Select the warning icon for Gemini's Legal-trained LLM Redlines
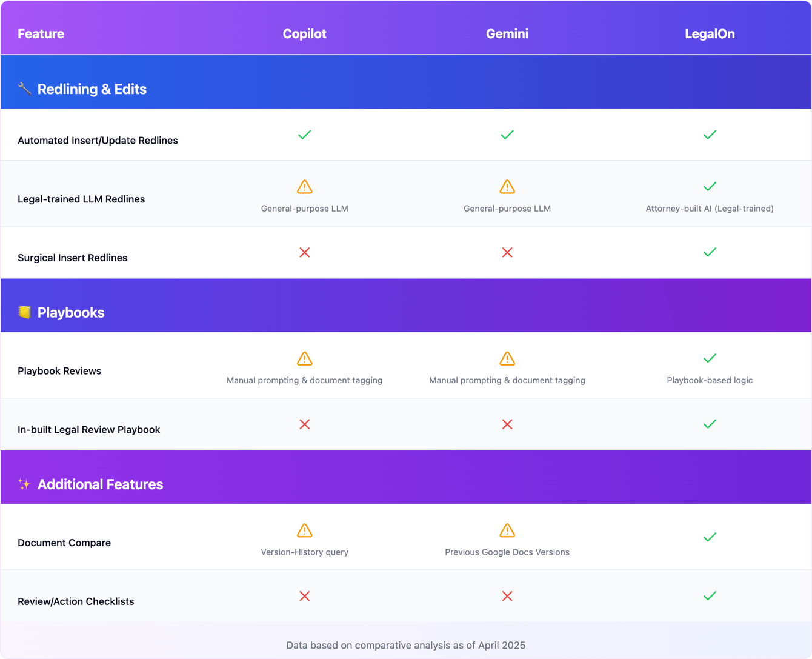The width and height of the screenshot is (812, 659). tap(507, 187)
